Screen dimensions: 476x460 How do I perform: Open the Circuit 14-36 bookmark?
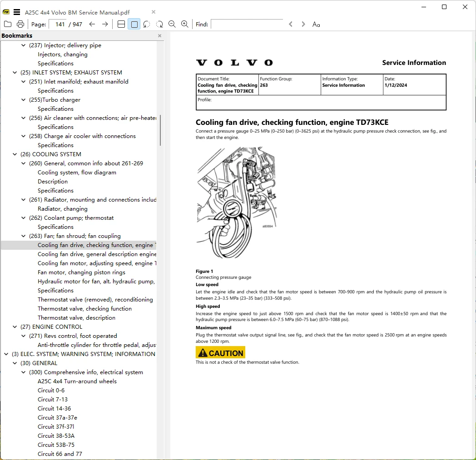click(55, 408)
